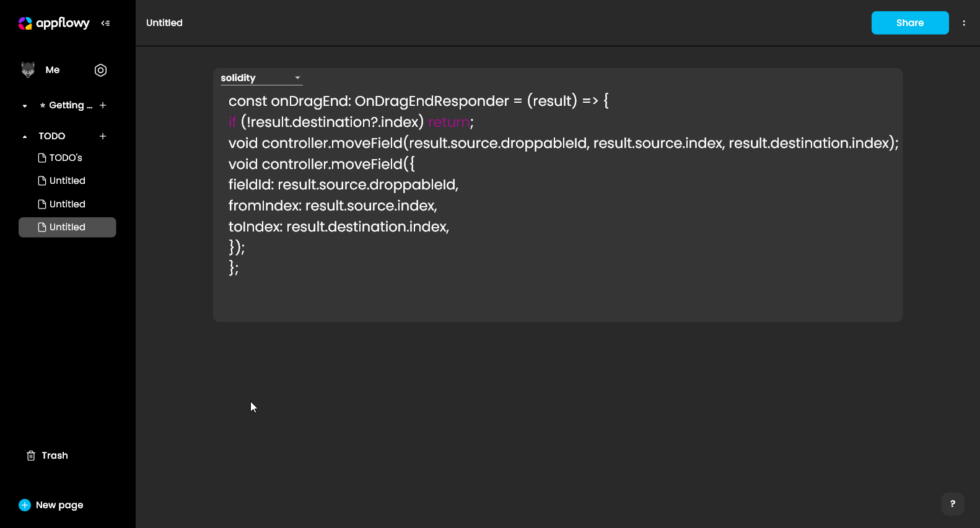Open the help question mark button
Viewport: 980px width, 528px height.
(953, 504)
